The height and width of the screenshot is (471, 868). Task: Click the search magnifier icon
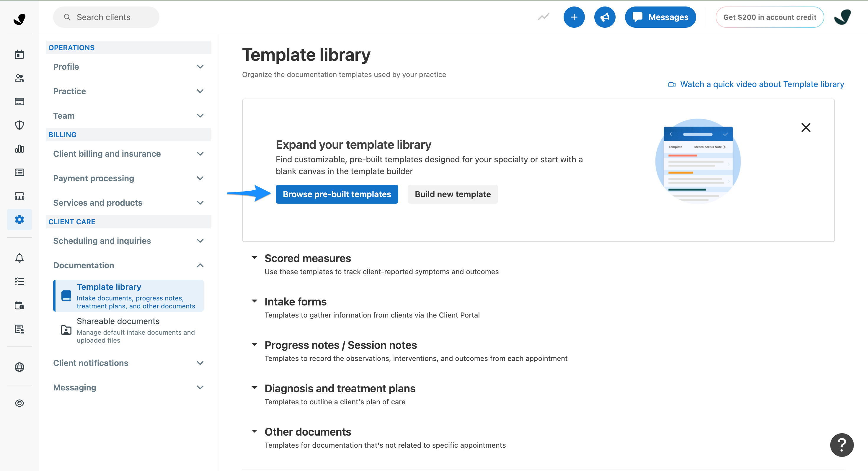pyautogui.click(x=67, y=17)
